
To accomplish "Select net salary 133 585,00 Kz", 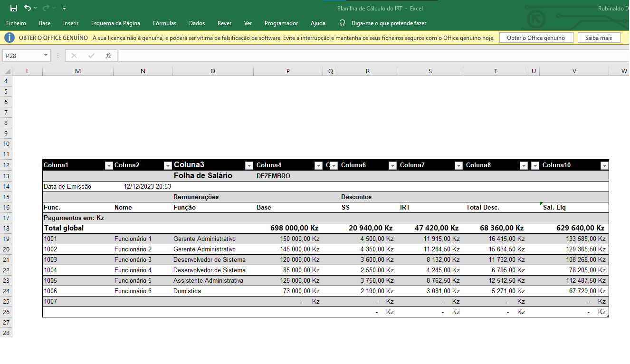I will tap(574, 239).
